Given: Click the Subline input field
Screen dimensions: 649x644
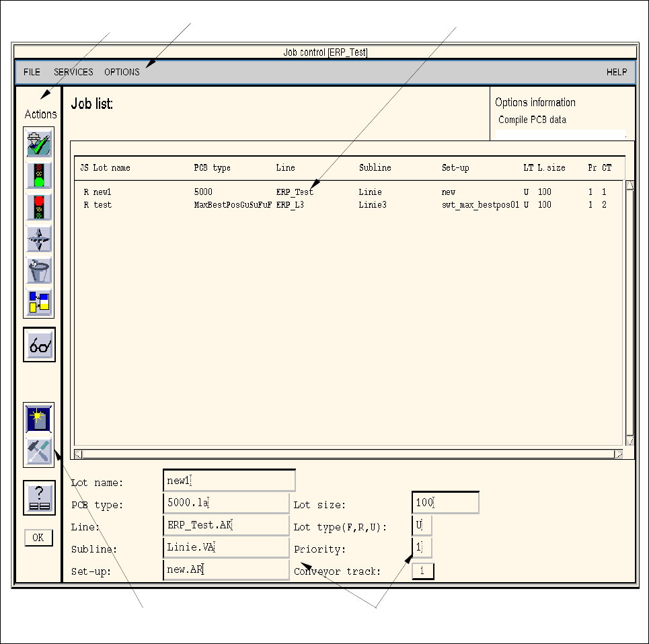Looking at the screenshot, I should tap(226, 547).
